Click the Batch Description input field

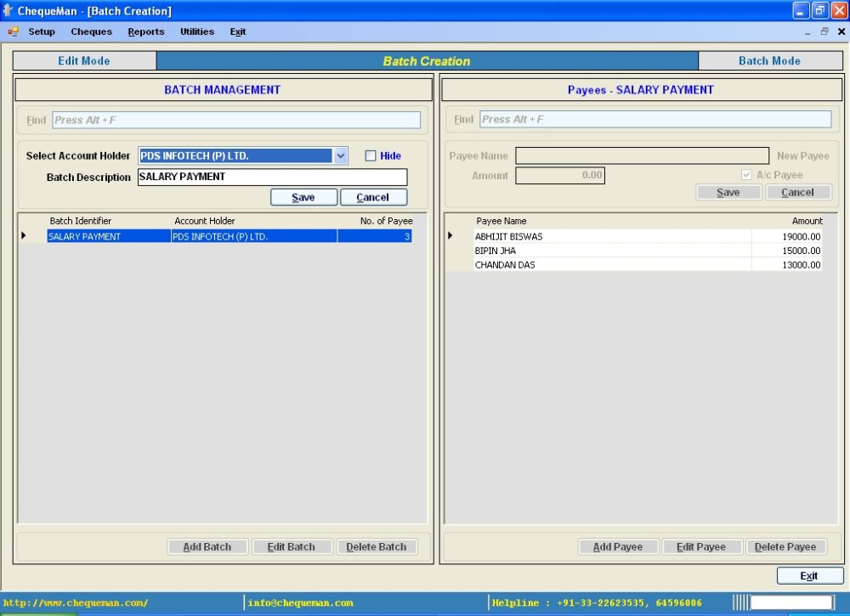coord(273,177)
